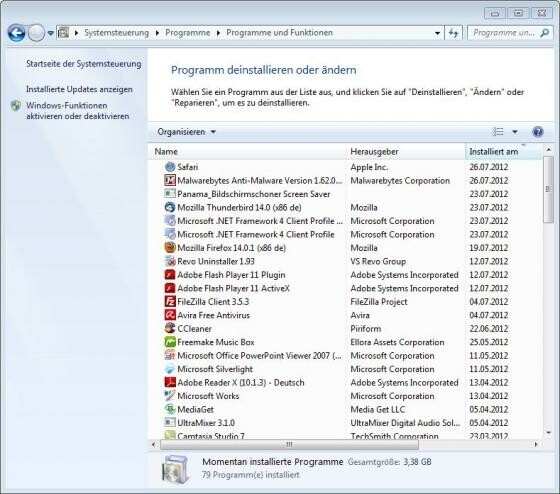The height and width of the screenshot is (494, 560).
Task: Sort by the Name column header
Action: [x=247, y=151]
